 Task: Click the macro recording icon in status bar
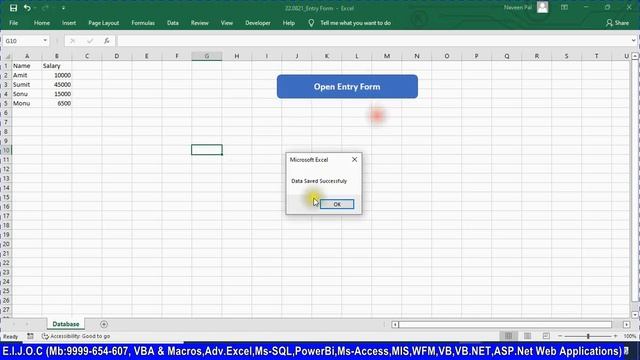(30, 336)
